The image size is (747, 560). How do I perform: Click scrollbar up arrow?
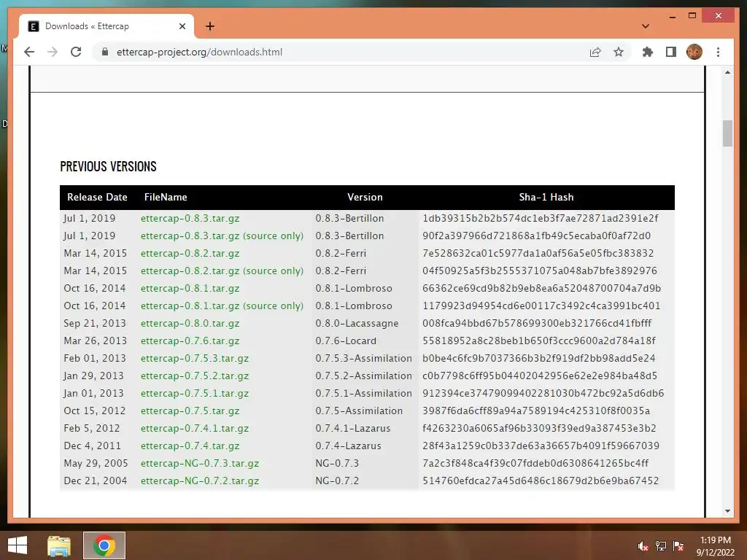[x=727, y=72]
